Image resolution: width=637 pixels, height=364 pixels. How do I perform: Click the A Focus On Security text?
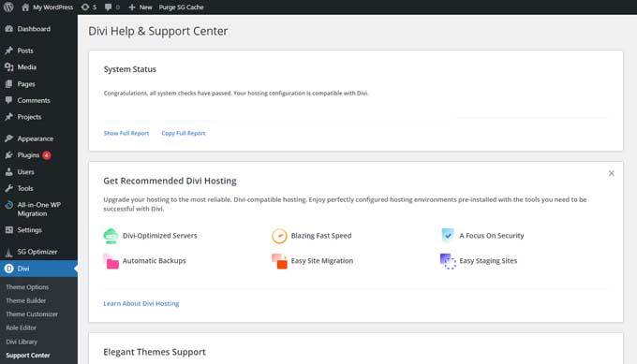pos(492,236)
